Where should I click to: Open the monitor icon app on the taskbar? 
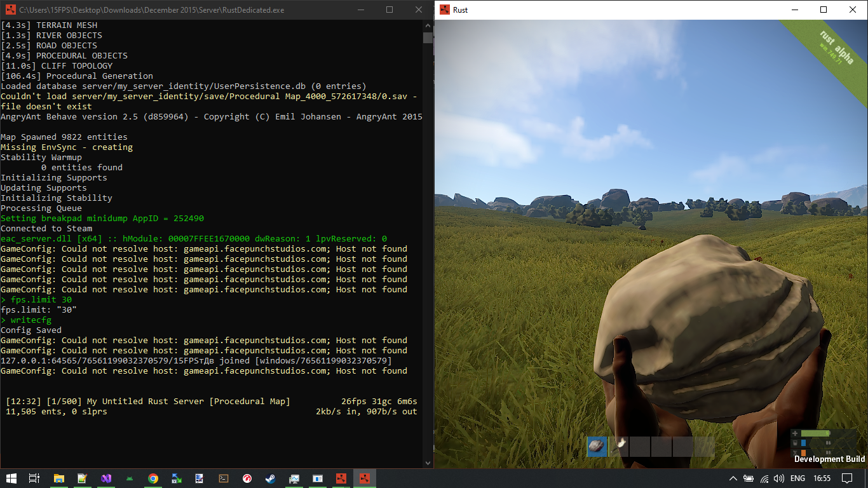(294, 478)
